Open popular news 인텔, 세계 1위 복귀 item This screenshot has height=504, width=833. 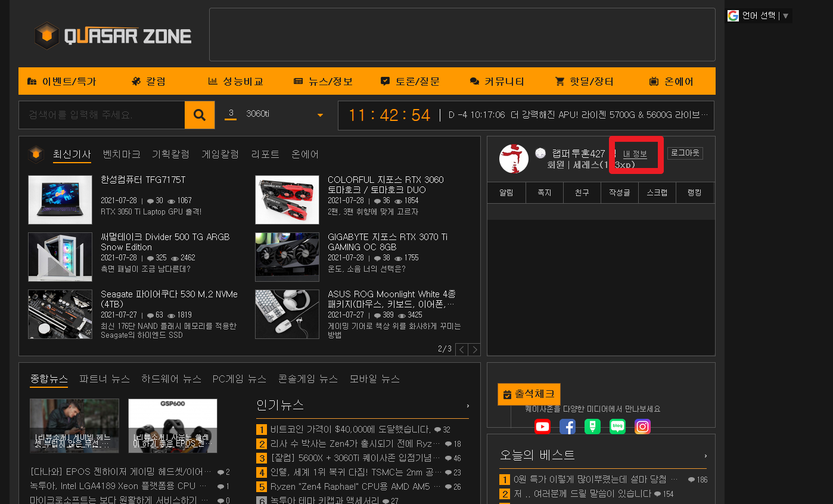click(355, 472)
